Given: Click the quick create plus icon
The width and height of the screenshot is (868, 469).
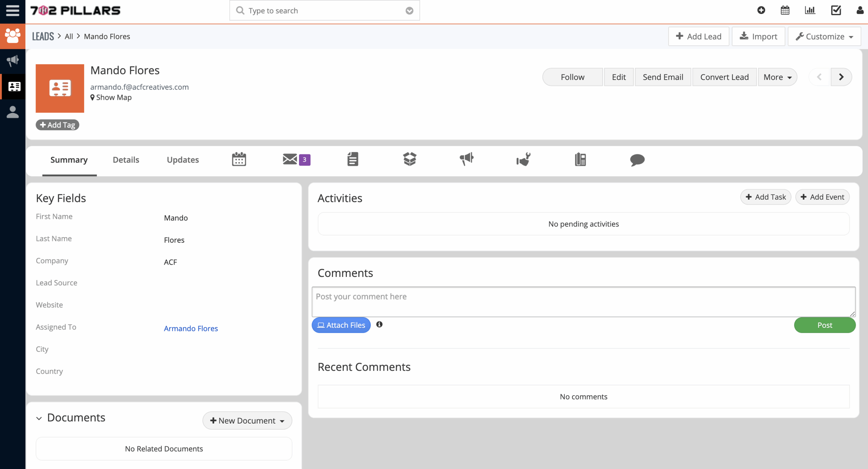Looking at the screenshot, I should 761,11.
